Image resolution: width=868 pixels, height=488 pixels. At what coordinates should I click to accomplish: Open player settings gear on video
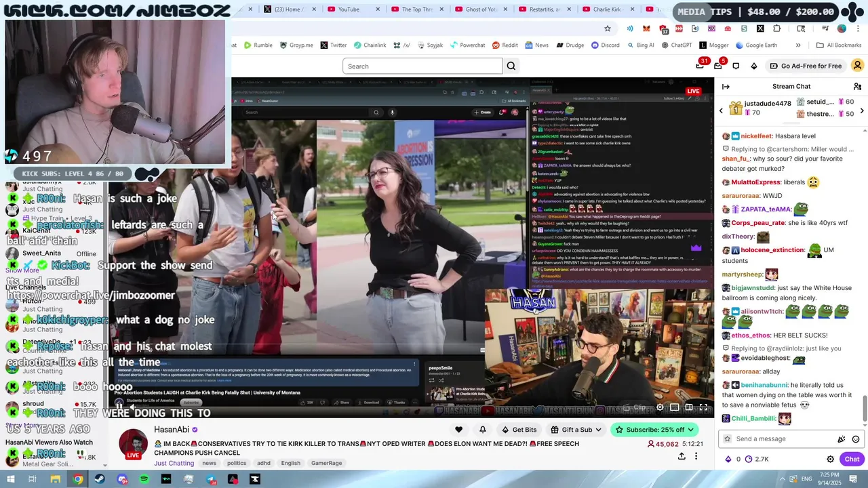pyautogui.click(x=660, y=407)
